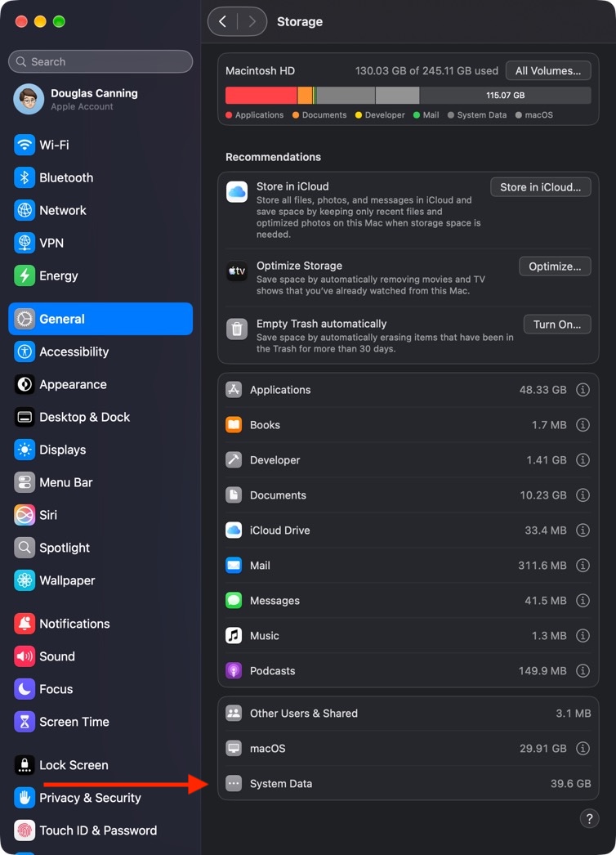Select the Podcasts storage row

pyautogui.click(x=408, y=671)
